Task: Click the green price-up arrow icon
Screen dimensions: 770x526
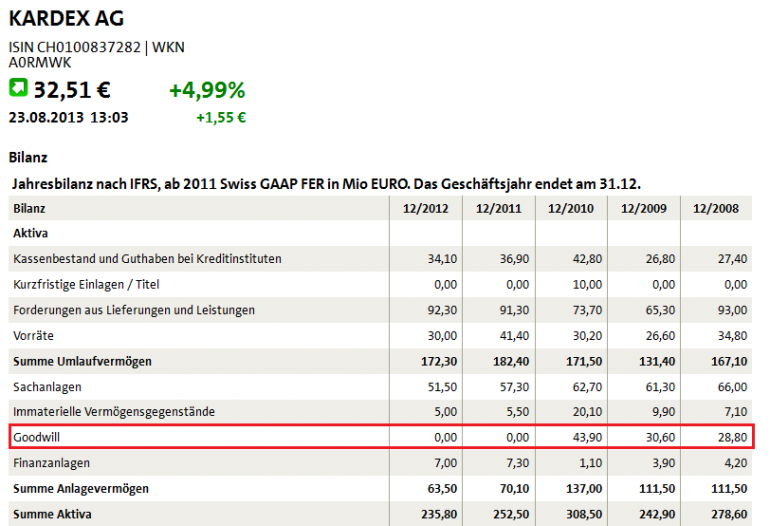Action: (x=19, y=88)
